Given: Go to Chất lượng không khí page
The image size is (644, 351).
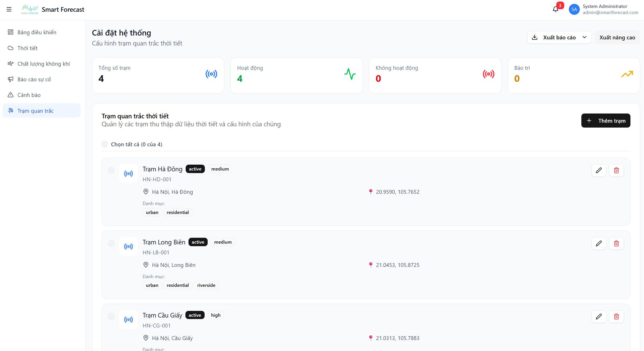Looking at the screenshot, I should tap(43, 64).
